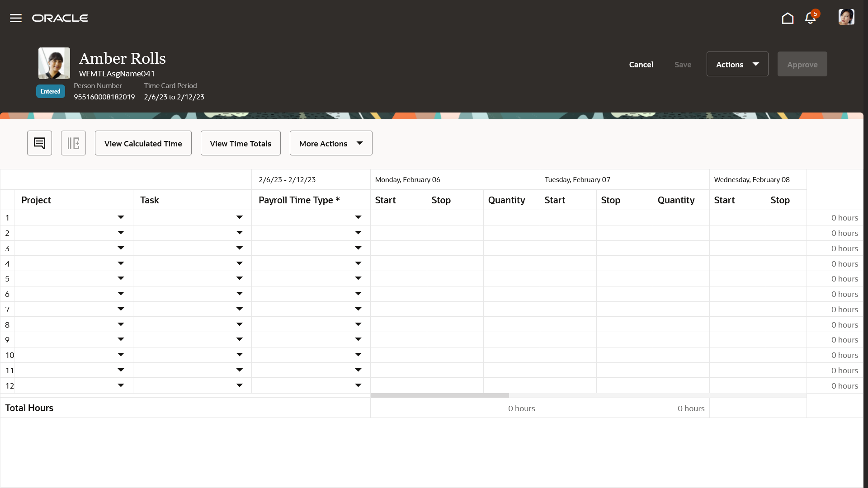Click Amber Rolls thumbnail photo near her name

point(54,63)
